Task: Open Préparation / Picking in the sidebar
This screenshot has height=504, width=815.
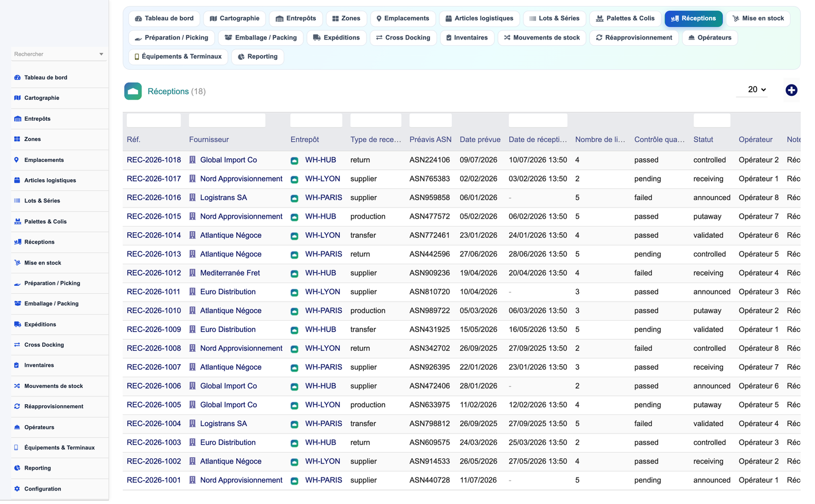Action: click(52, 284)
